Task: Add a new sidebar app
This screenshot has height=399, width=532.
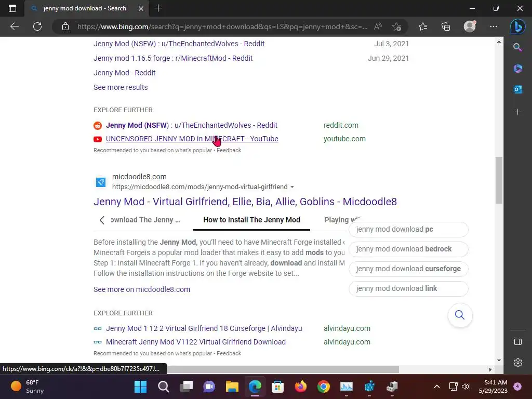Action: tap(518, 112)
